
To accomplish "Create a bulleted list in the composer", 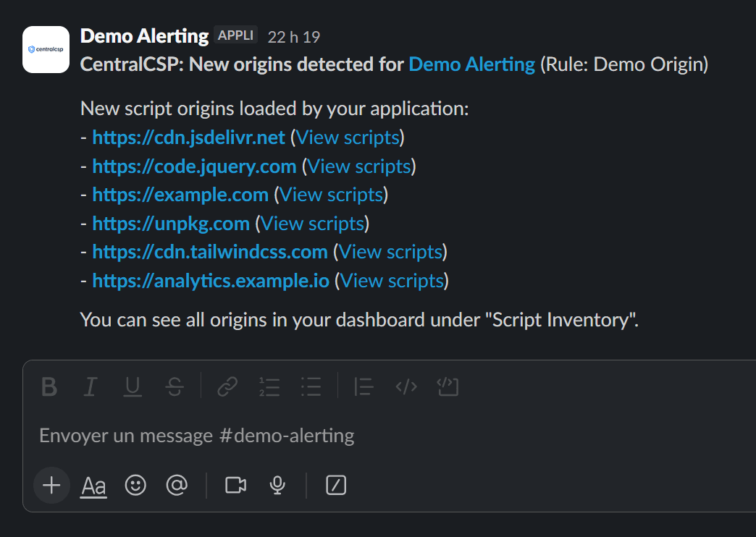I will click(311, 387).
